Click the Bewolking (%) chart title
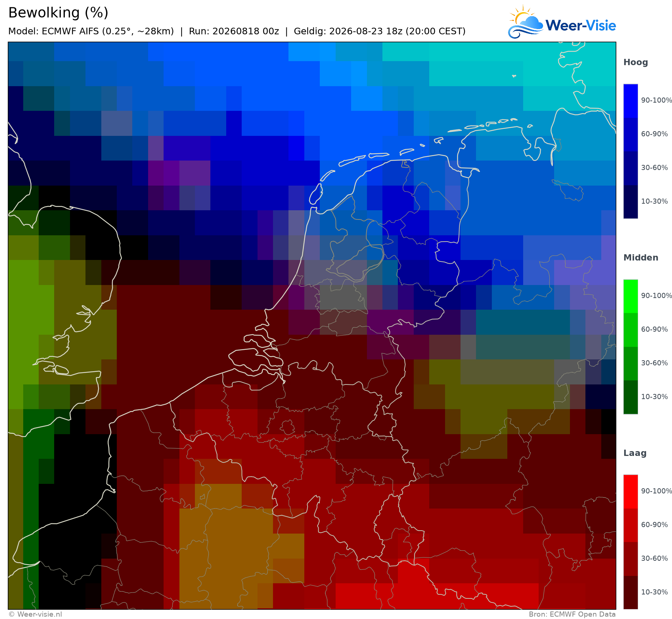This screenshot has width=672, height=619. click(58, 13)
